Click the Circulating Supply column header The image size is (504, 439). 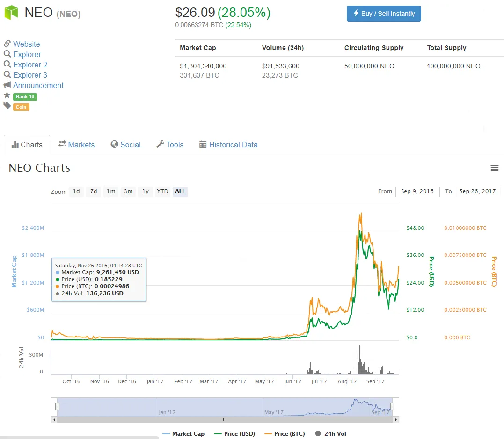tap(374, 48)
